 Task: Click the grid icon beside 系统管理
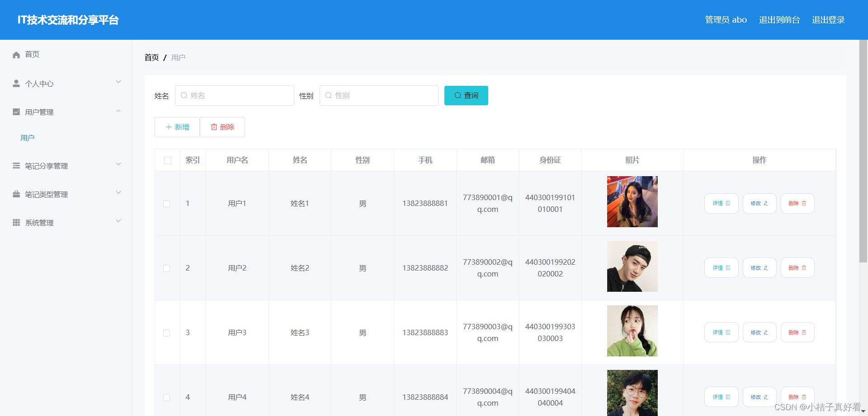coord(16,223)
